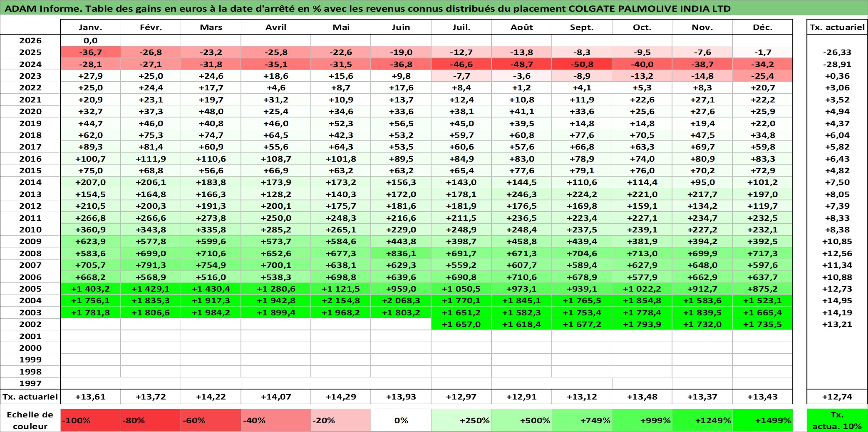Select the +836,1 cell in 2008
The width and height of the screenshot is (868, 432).
(401, 253)
